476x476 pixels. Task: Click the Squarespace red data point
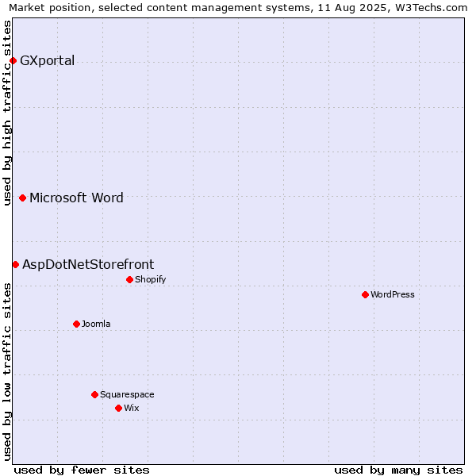pos(94,394)
